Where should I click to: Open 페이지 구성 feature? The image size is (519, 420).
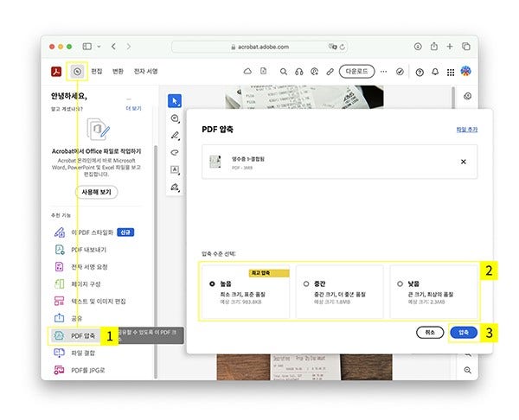pos(77,284)
